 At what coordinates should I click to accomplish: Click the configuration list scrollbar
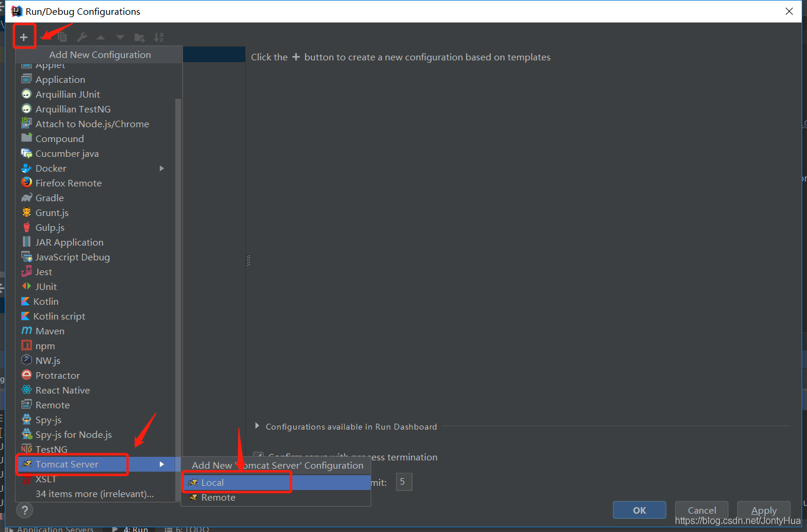click(x=178, y=237)
